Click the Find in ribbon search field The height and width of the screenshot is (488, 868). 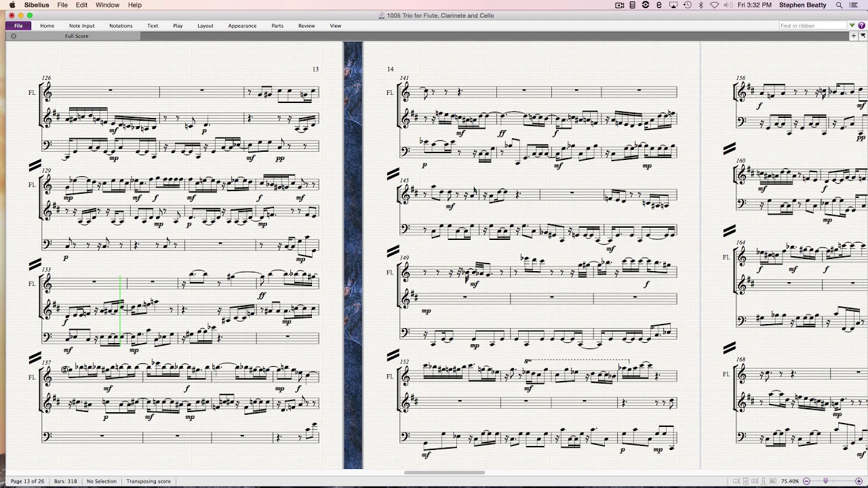[x=812, y=26]
